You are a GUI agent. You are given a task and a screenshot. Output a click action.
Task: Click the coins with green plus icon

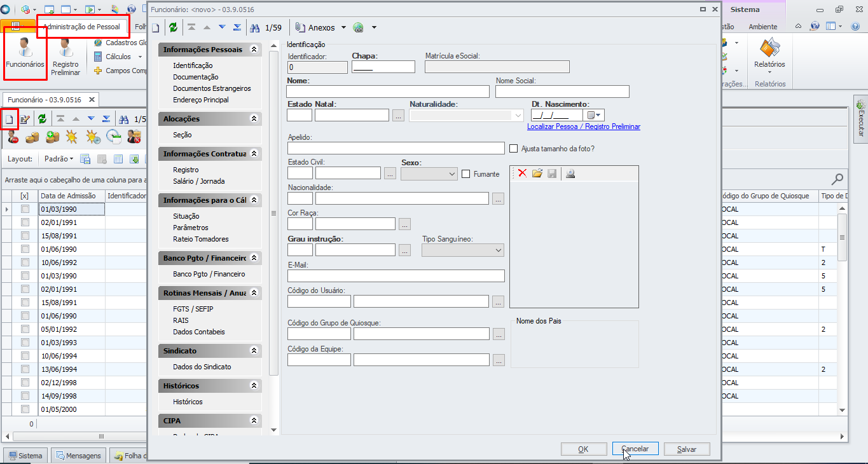(x=53, y=137)
